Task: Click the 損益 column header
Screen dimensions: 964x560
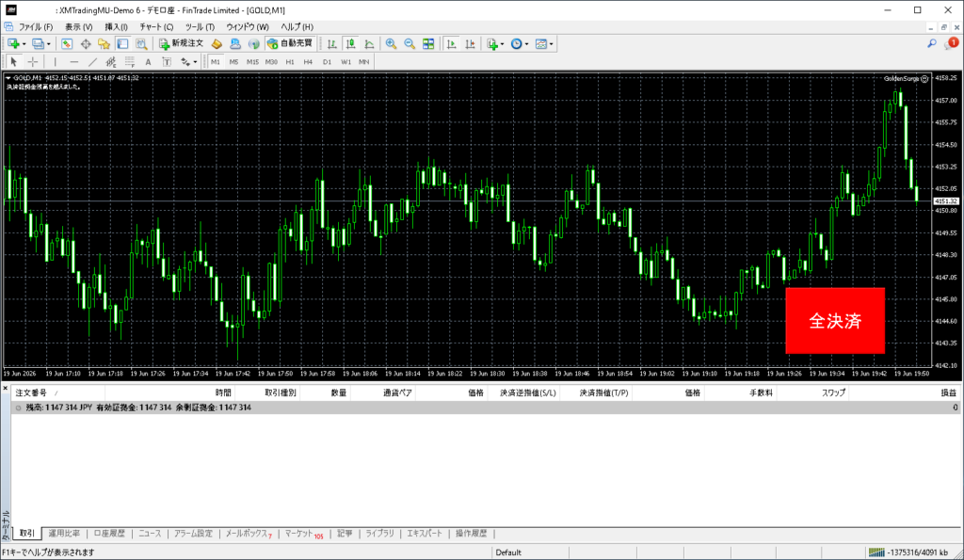Action: click(x=949, y=392)
